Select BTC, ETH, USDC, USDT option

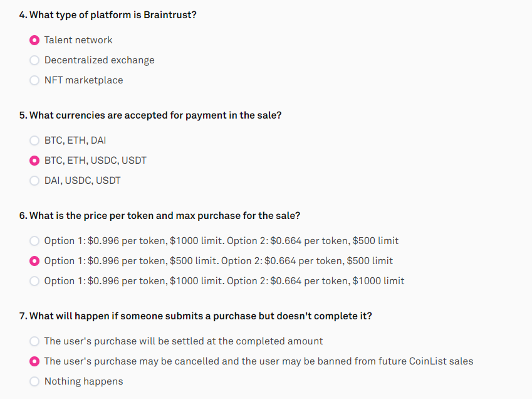(34, 161)
